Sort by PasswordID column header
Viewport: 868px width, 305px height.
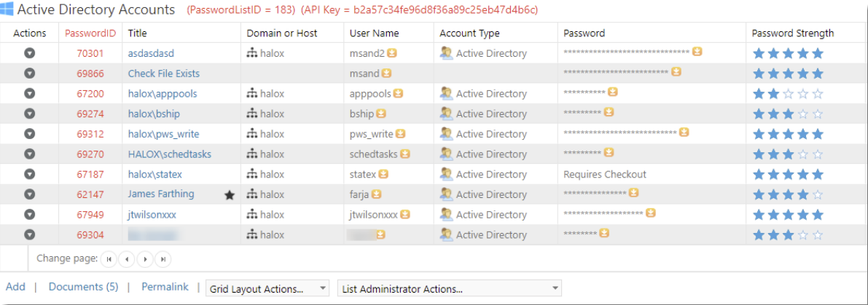[x=90, y=33]
